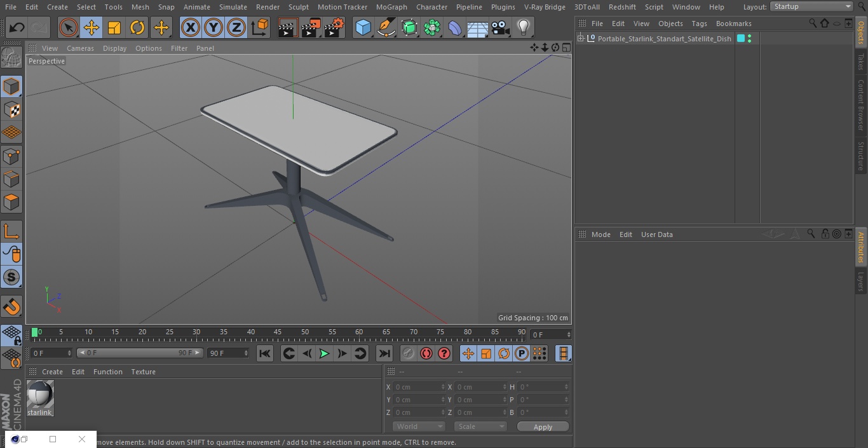Go to start of animation
868x448 pixels.
tap(265, 353)
